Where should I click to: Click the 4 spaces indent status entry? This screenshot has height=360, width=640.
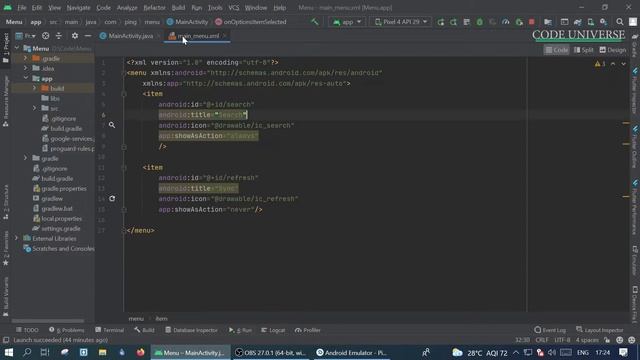587,340
